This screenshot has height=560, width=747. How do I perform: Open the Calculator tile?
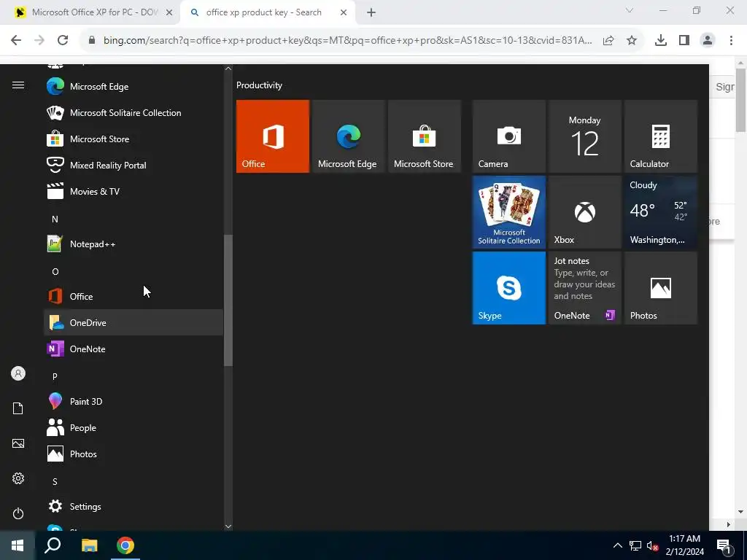(x=661, y=136)
